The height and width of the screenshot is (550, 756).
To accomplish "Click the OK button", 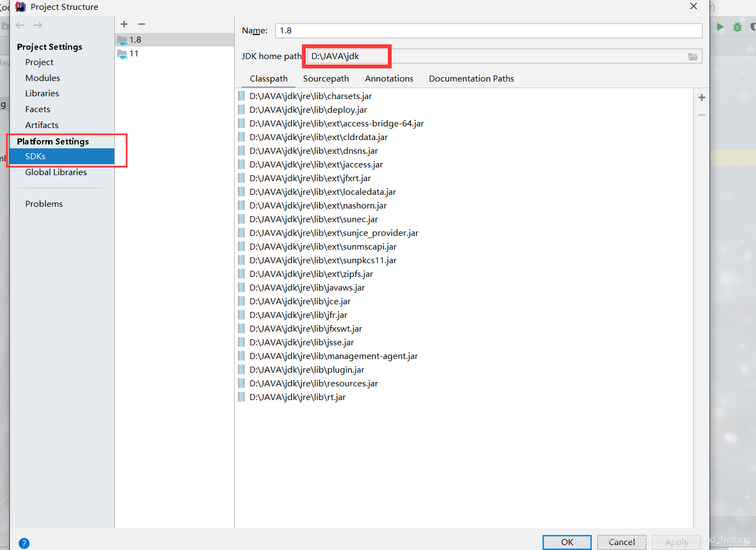I will tap(567, 542).
